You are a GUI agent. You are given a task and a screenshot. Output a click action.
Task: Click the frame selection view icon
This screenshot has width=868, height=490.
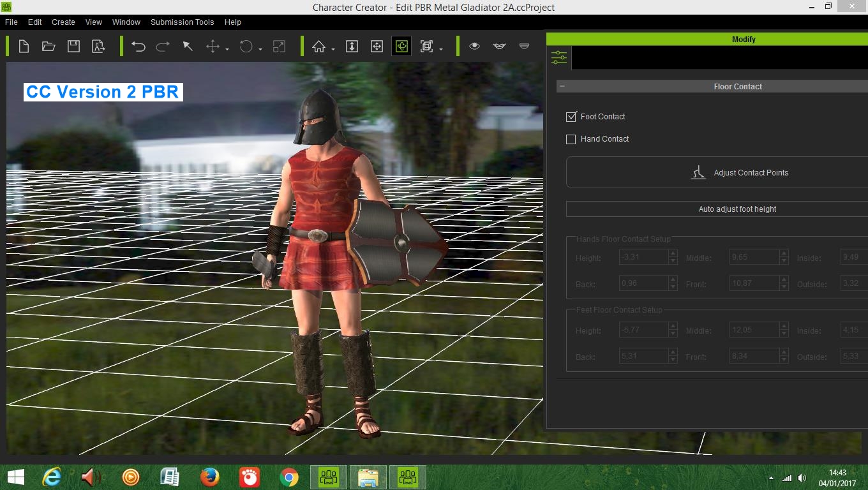426,47
